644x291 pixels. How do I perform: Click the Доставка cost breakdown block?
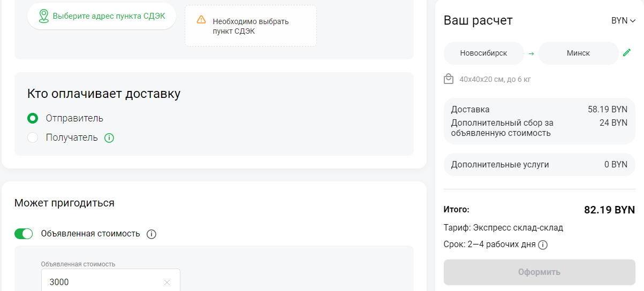coord(539,121)
